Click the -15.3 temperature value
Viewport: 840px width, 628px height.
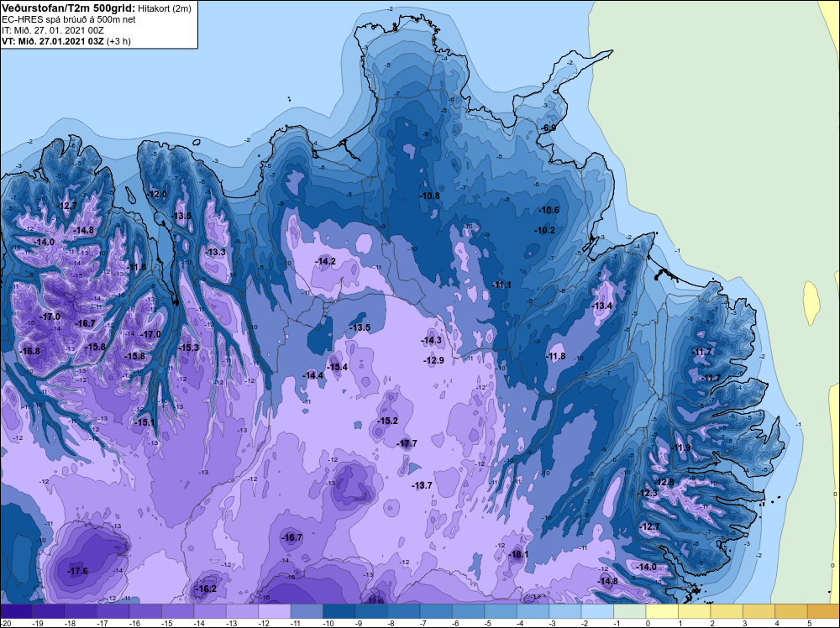pos(188,348)
